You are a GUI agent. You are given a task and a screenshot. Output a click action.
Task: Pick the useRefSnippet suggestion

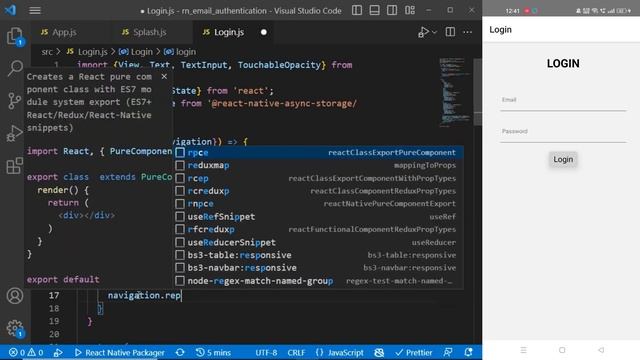point(318,216)
